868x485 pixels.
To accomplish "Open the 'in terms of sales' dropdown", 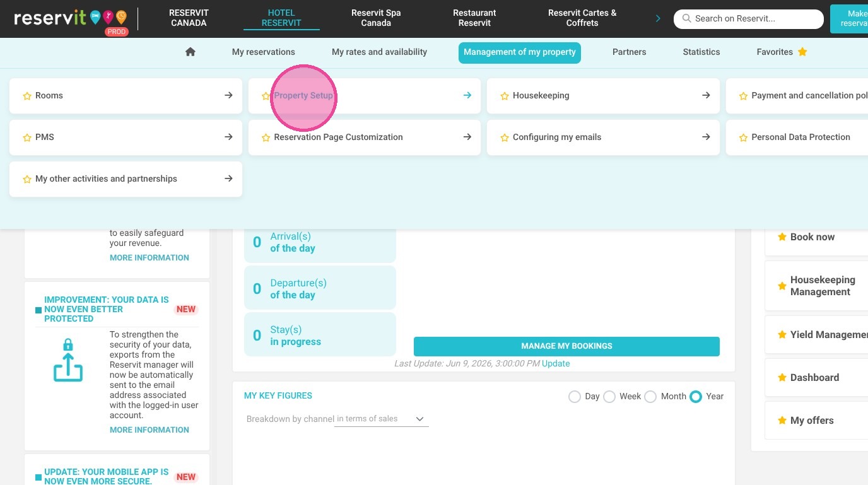I will coord(382,419).
